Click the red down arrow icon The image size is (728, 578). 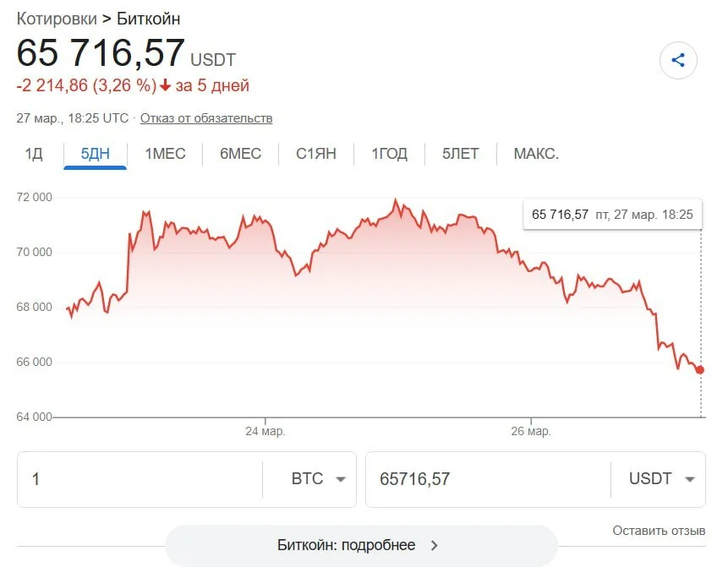[x=166, y=86]
